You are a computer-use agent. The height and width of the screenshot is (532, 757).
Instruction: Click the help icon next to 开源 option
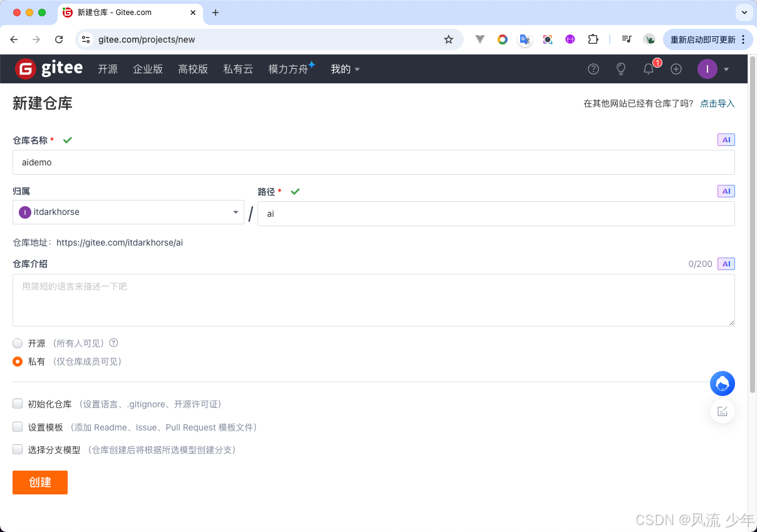click(x=113, y=343)
